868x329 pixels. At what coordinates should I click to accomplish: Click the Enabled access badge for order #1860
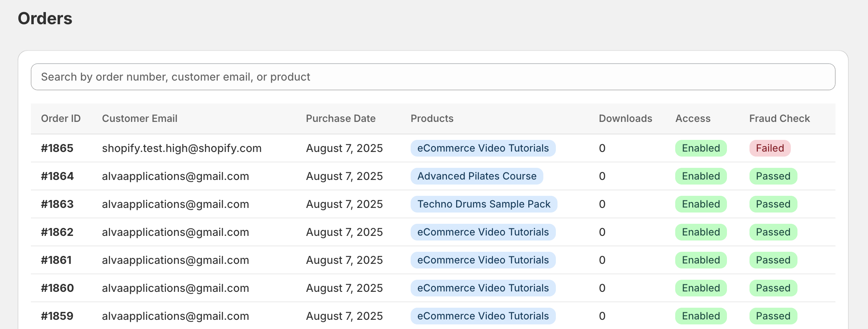(701, 288)
